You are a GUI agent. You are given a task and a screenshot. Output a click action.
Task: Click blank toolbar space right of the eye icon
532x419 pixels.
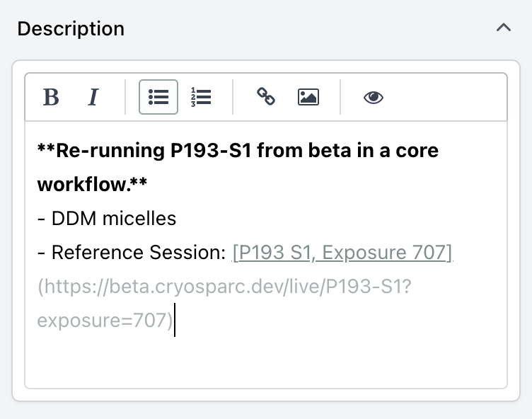[446, 97]
